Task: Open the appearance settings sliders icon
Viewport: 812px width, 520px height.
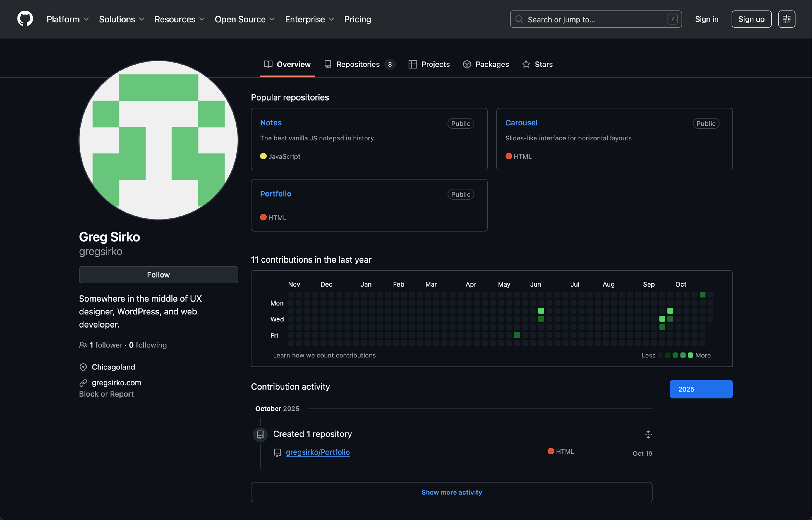Action: coord(786,19)
